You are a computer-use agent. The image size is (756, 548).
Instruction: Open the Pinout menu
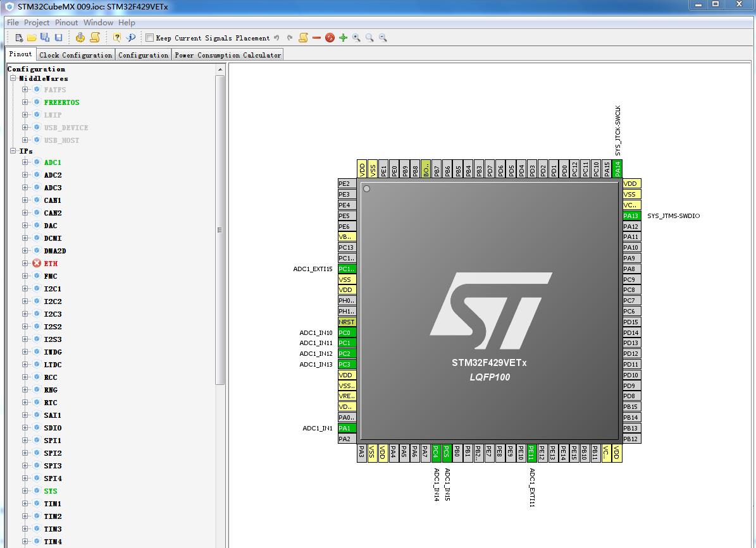(66, 23)
